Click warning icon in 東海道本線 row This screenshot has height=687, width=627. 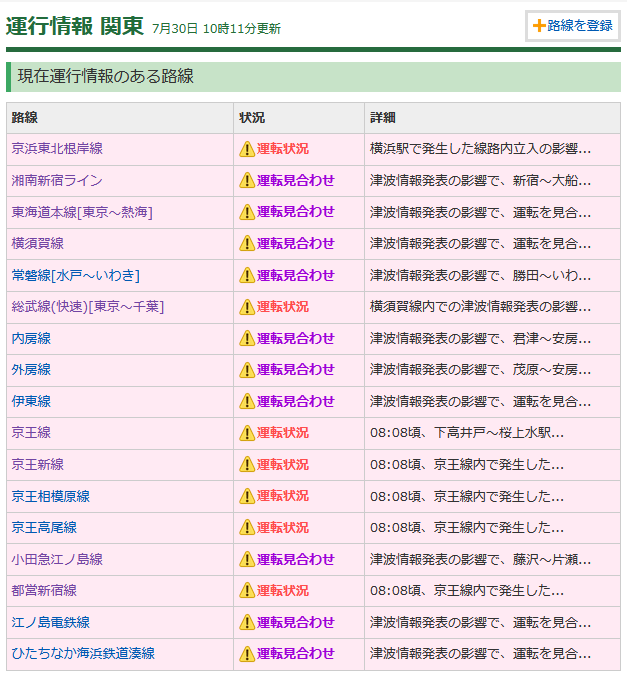247,212
